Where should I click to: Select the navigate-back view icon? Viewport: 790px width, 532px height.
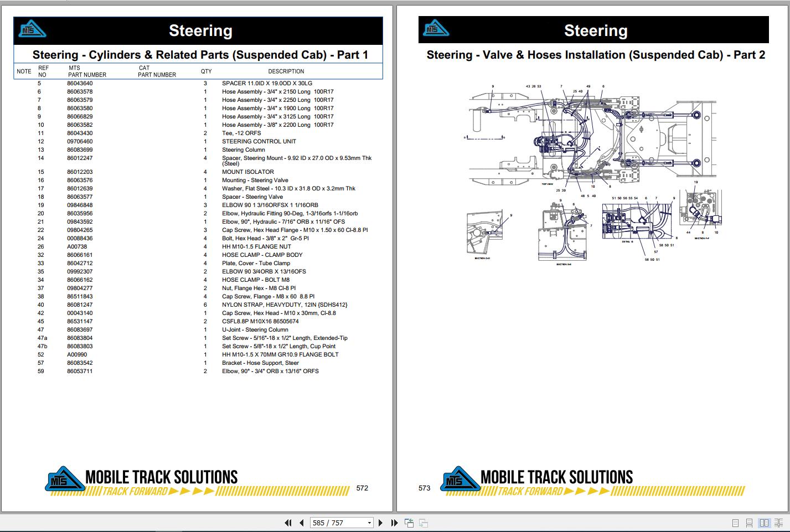(409, 522)
